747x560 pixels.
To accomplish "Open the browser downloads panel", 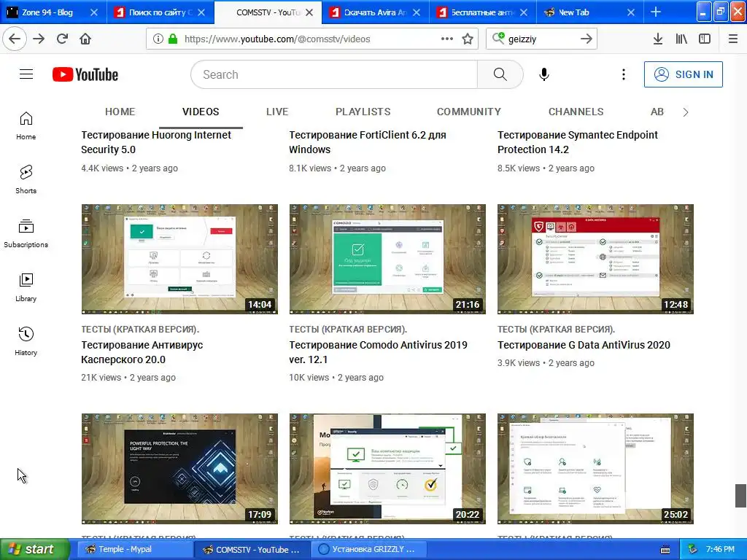I will click(658, 39).
